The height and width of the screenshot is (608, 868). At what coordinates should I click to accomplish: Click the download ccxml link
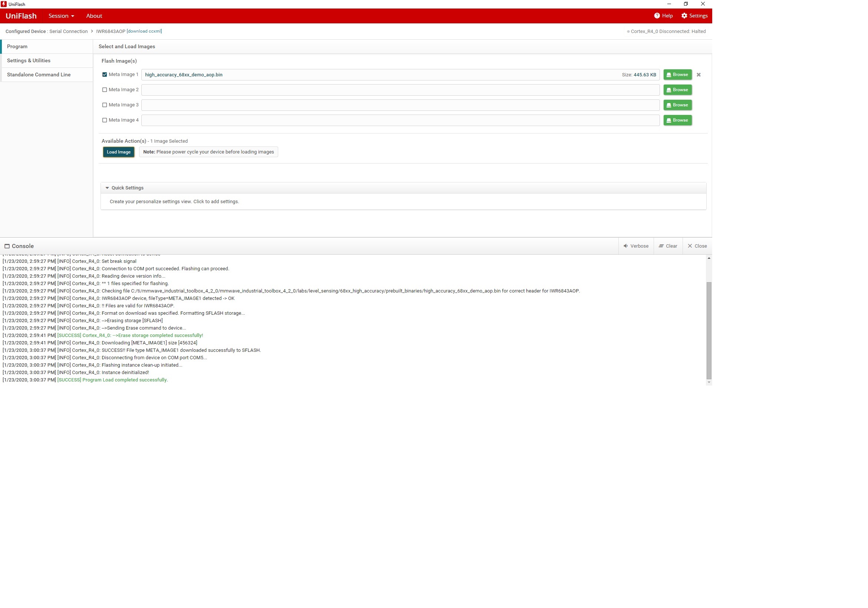(144, 32)
